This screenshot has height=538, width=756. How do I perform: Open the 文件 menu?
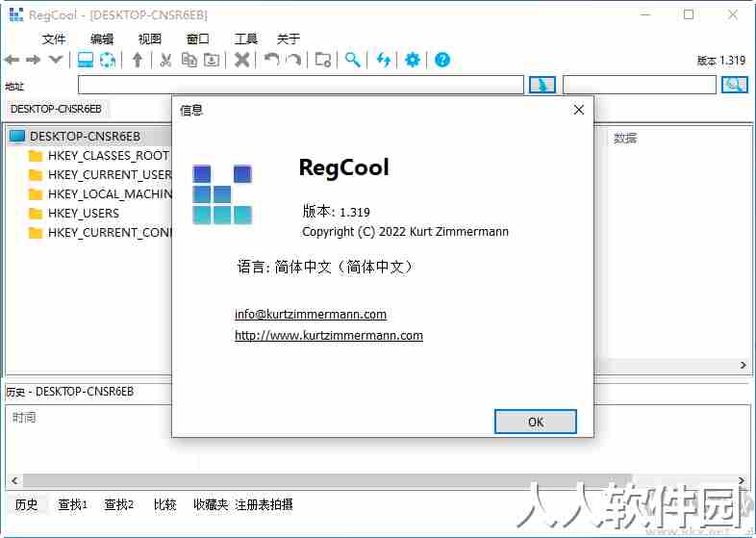tap(54, 39)
